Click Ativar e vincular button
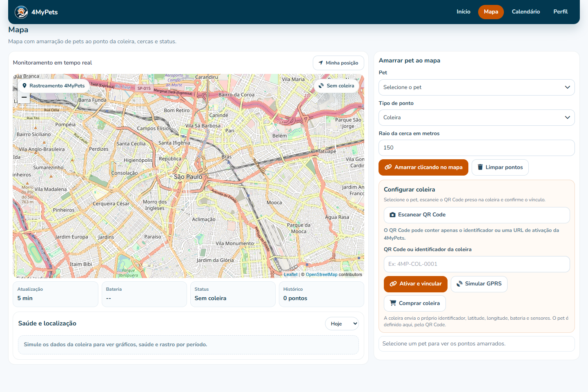This screenshot has height=392, width=588. click(416, 284)
